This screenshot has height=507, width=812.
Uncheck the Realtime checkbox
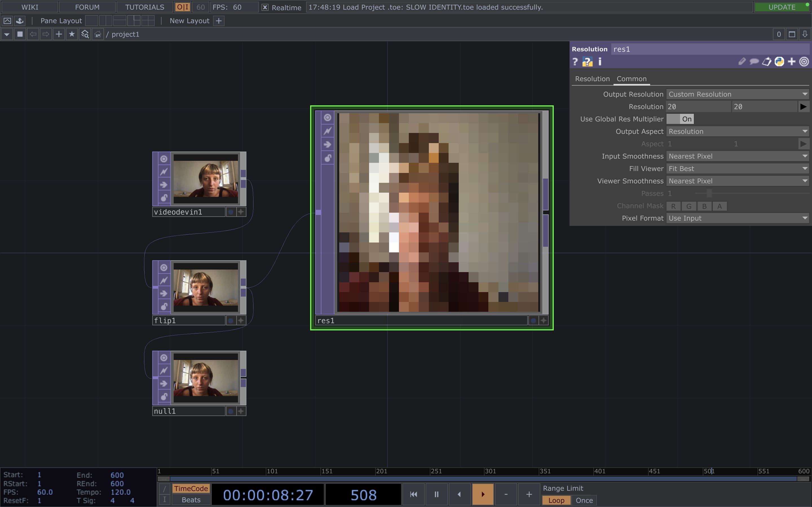(x=265, y=7)
